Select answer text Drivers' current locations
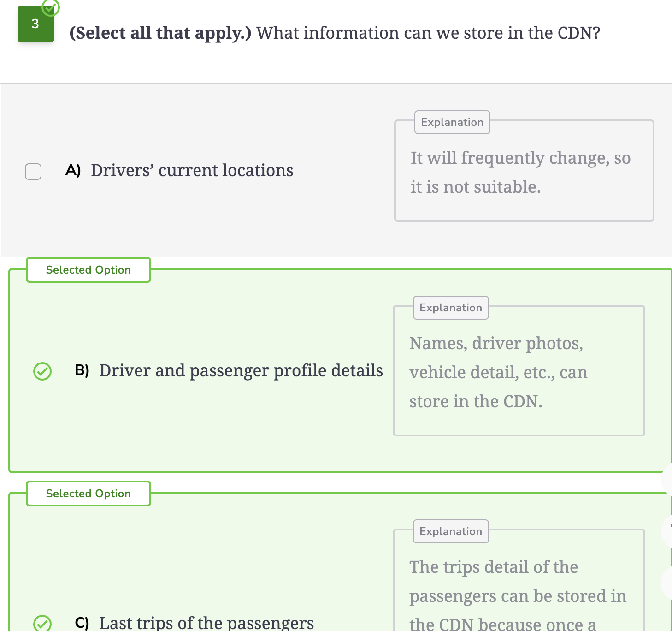The height and width of the screenshot is (631, 672). click(192, 171)
